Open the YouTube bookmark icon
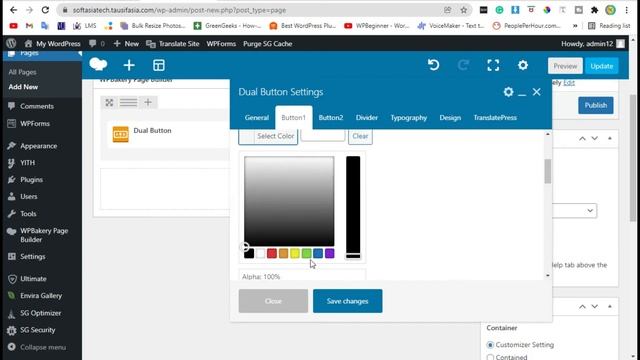The width and height of the screenshot is (640, 360). (x=13, y=26)
